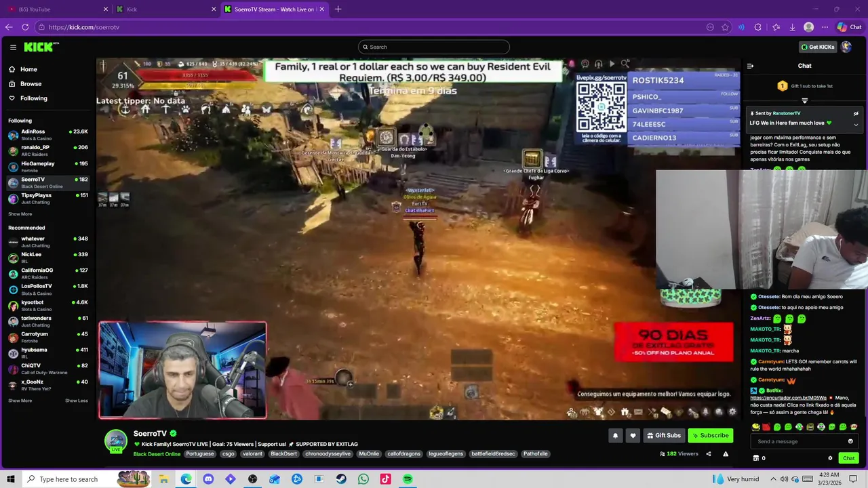
Task: Open chat shop icon beside 0
Action: (756, 458)
